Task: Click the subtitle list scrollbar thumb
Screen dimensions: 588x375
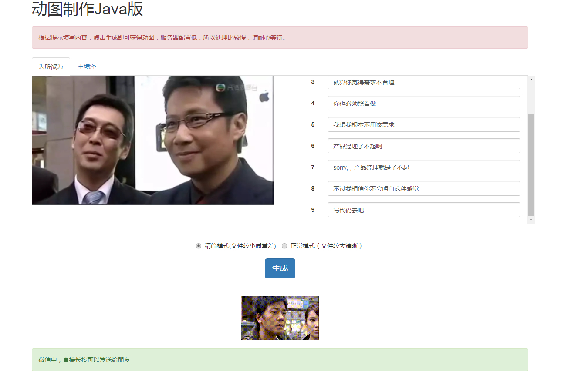Action: pyautogui.click(x=531, y=164)
